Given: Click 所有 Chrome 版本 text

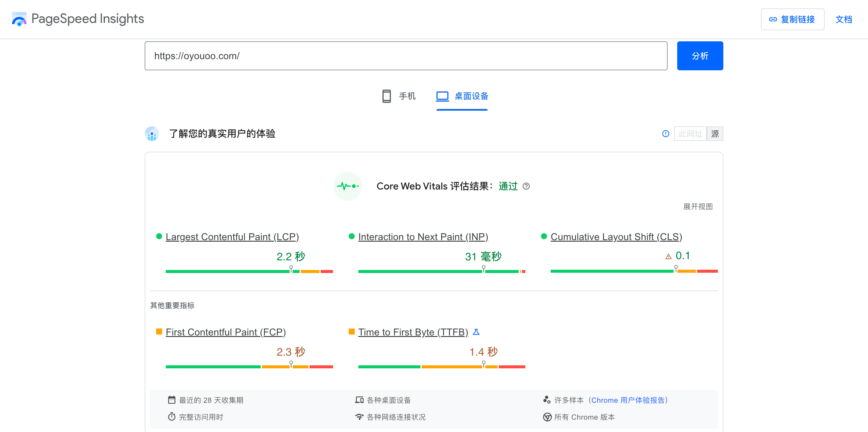Looking at the screenshot, I should (x=584, y=417).
